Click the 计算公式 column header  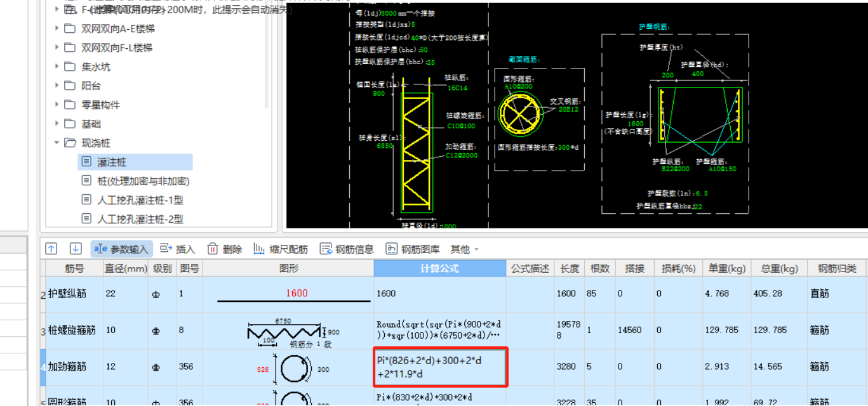click(x=439, y=268)
